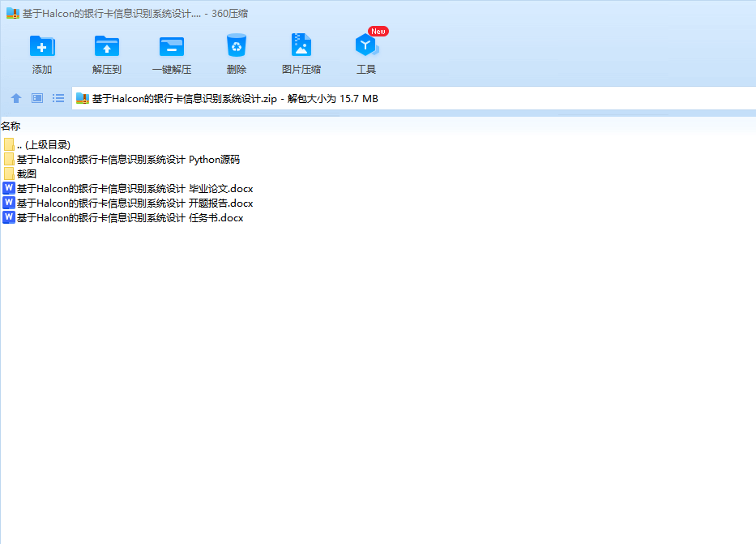This screenshot has width=756, height=544.
Task: Sort by the 名称 column header
Action: pyautogui.click(x=11, y=126)
